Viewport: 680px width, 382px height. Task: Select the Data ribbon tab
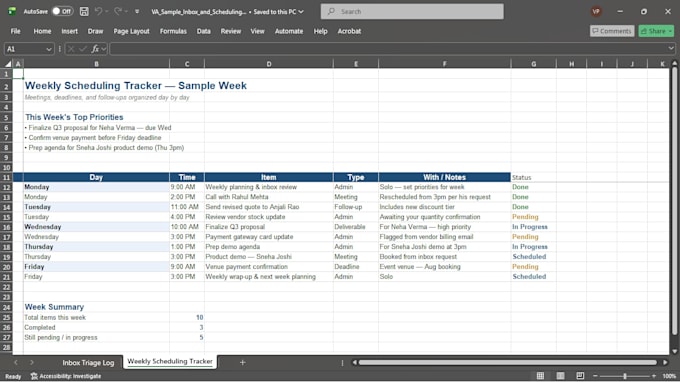[203, 31]
